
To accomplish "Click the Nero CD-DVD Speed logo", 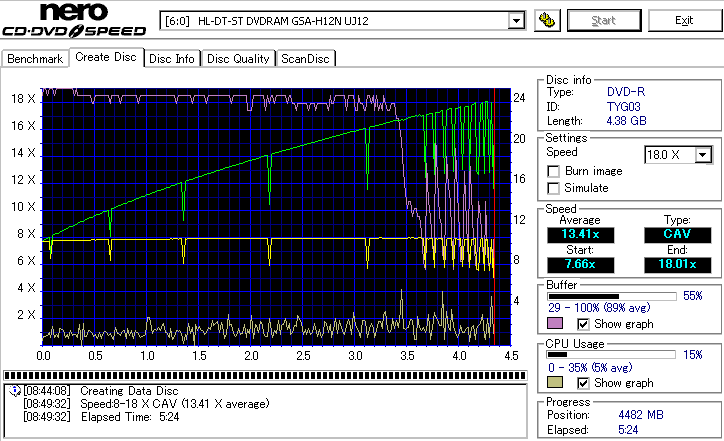I will [x=74, y=19].
